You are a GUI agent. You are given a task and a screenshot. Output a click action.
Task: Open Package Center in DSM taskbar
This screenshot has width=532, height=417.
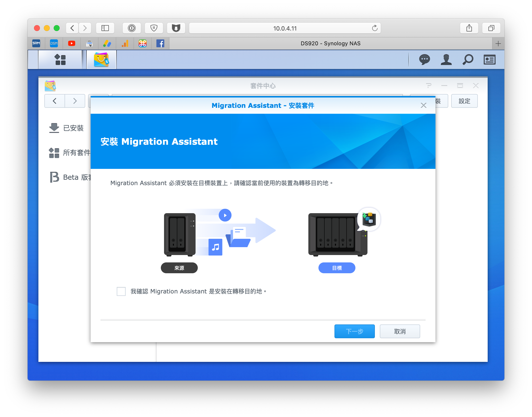pos(101,60)
